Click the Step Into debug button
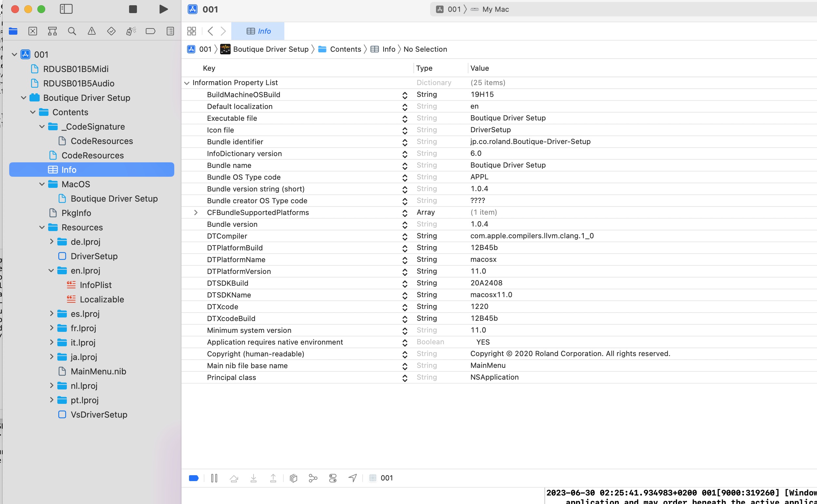The height and width of the screenshot is (504, 817). click(x=254, y=478)
